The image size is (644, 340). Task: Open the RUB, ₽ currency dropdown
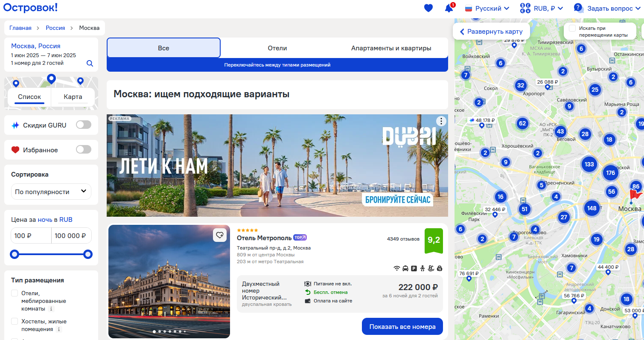[542, 8]
